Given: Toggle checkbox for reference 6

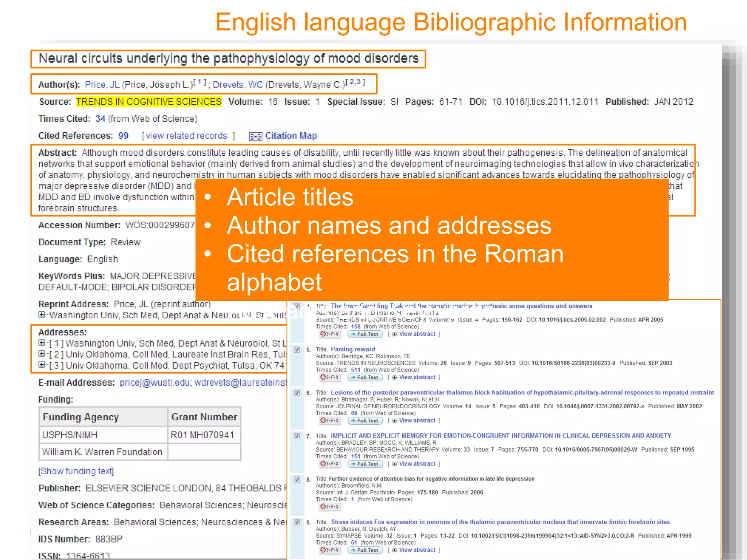Looking at the screenshot, I should (x=297, y=393).
